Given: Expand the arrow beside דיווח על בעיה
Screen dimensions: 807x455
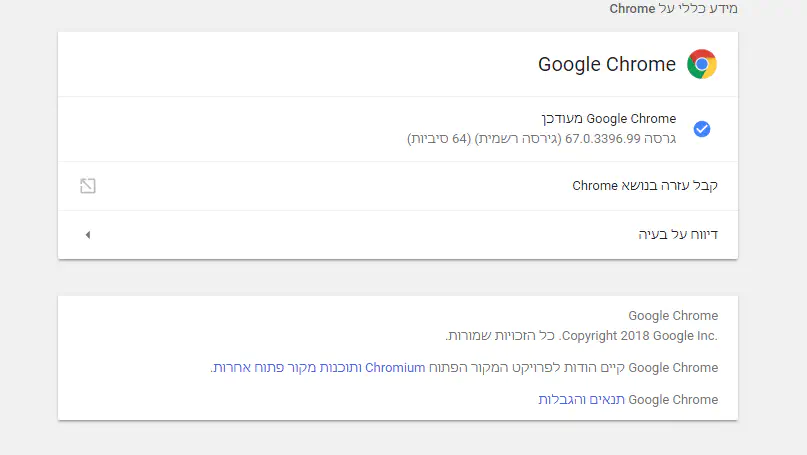Looking at the screenshot, I should (x=88, y=235).
